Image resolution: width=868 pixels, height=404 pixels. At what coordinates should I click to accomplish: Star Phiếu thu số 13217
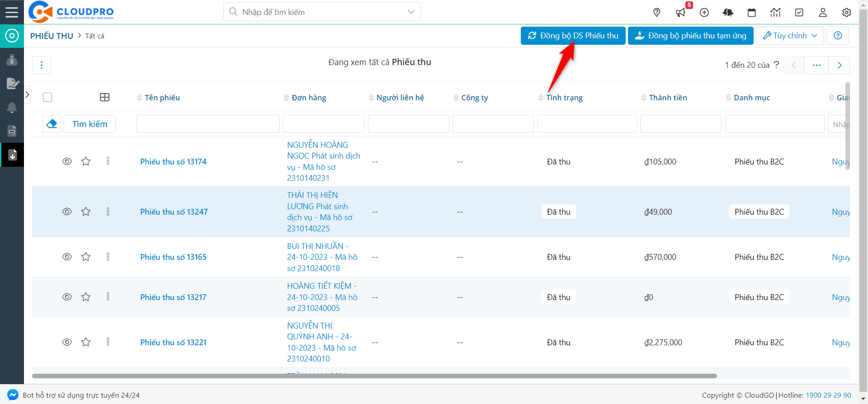coord(86,297)
